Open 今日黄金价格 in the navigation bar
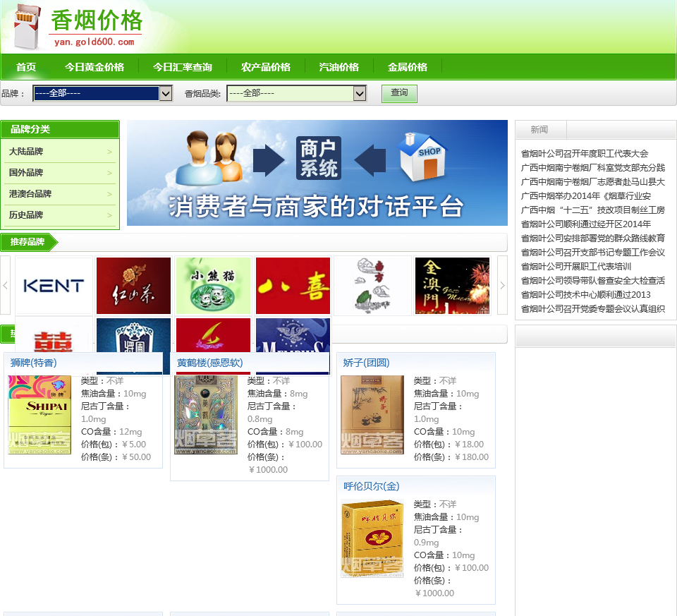 pos(94,67)
